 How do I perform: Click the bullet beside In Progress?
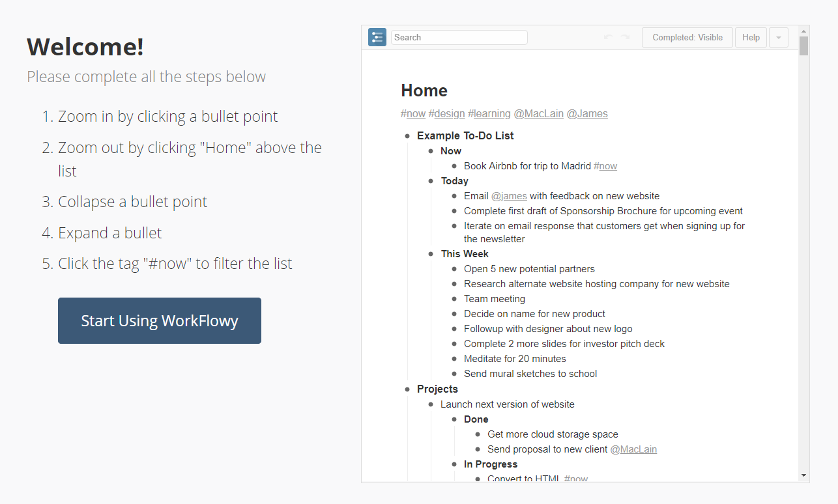pyautogui.click(x=454, y=464)
